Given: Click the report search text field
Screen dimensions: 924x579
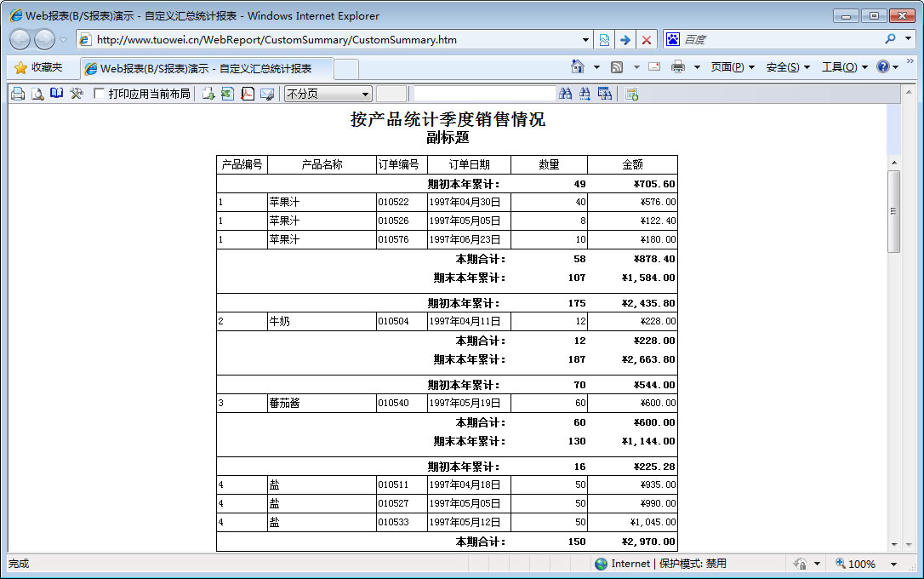Looking at the screenshot, I should [483, 94].
